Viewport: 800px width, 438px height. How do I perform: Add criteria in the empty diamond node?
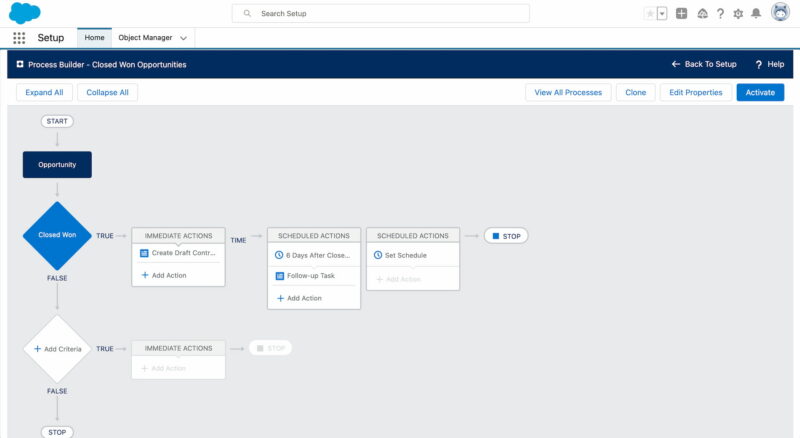tap(57, 349)
